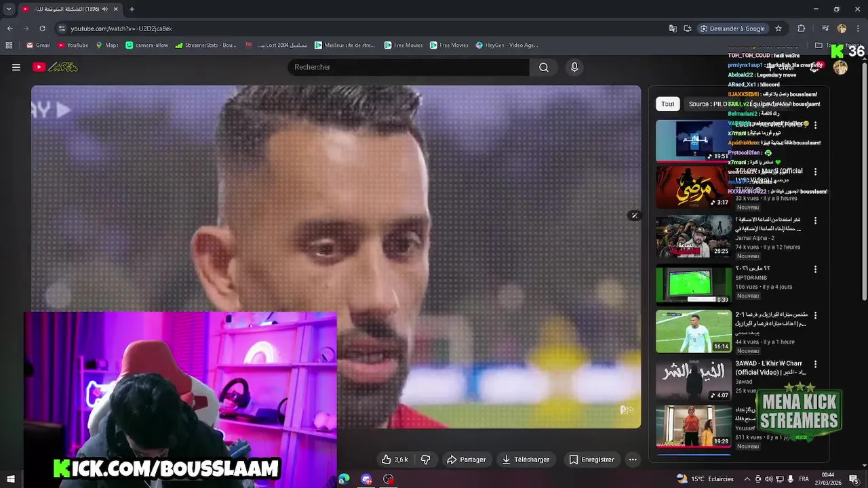Open Microsoft Edge from taskbar
The image size is (868, 488).
click(x=344, y=479)
